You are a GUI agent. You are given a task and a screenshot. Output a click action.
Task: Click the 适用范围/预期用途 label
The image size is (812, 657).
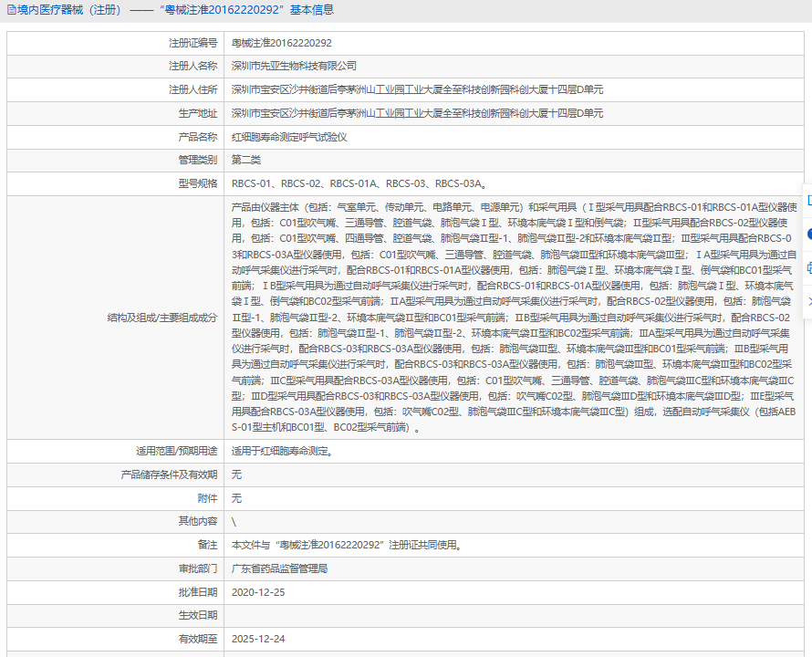coord(177,452)
